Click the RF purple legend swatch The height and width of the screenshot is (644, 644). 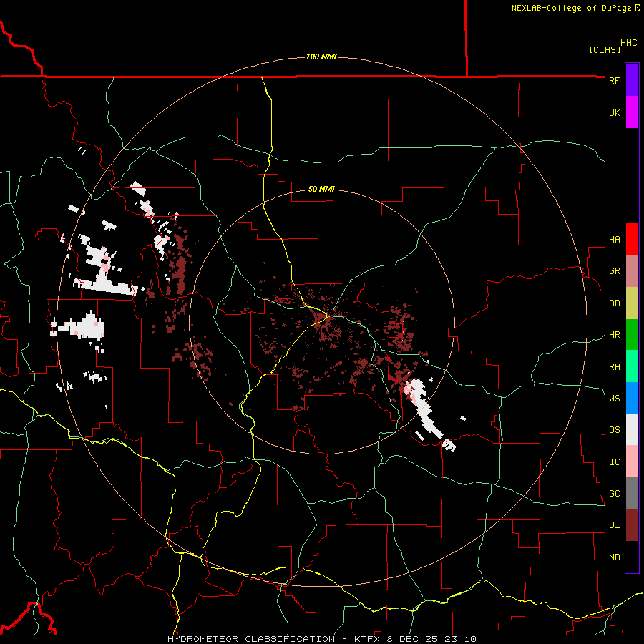coord(632,80)
